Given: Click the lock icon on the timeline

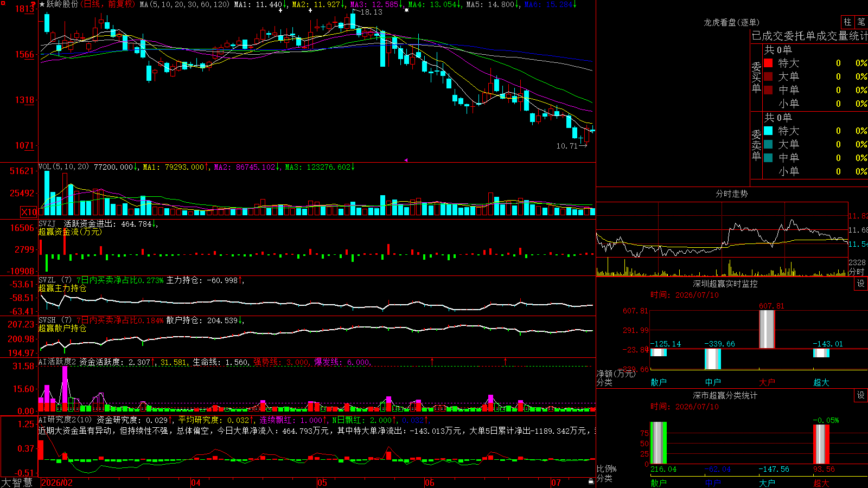Looking at the screenshot, I should coord(591,481).
